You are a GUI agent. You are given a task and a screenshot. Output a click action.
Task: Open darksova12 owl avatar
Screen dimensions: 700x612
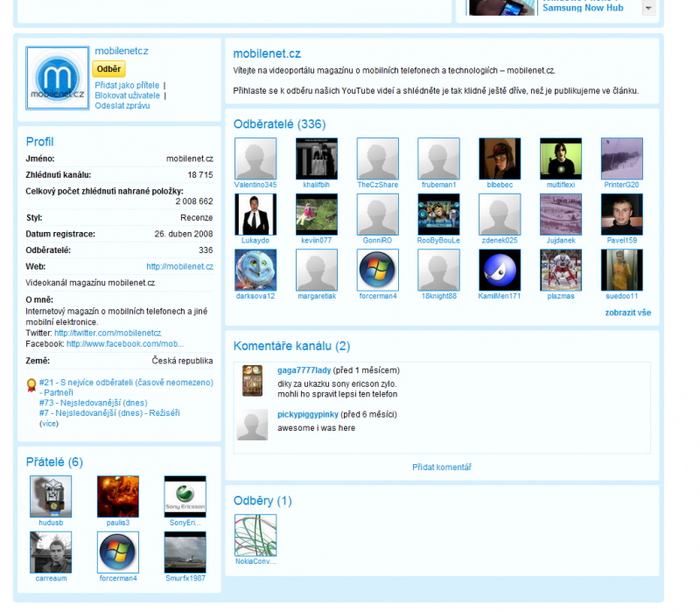coord(255,271)
